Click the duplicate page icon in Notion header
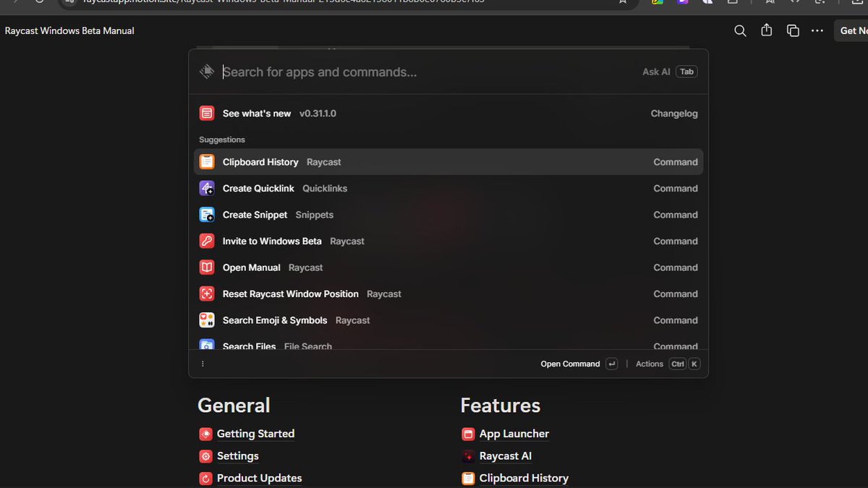The image size is (868, 488). click(793, 30)
